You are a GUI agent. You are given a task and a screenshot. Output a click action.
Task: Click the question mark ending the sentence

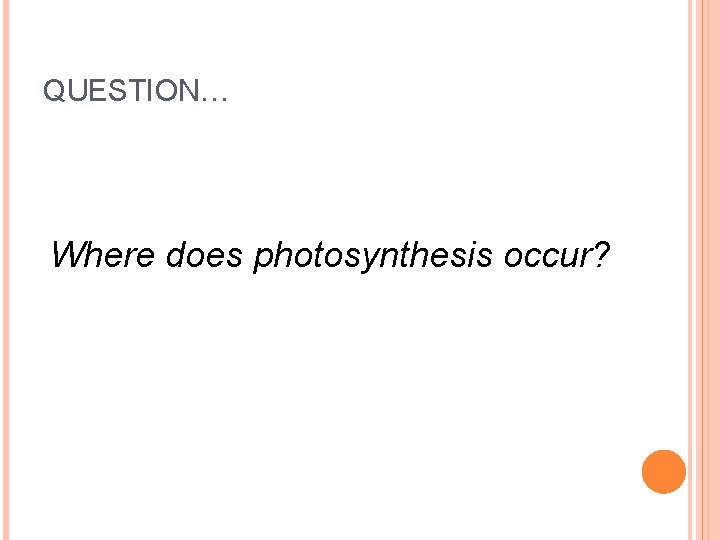(600, 256)
